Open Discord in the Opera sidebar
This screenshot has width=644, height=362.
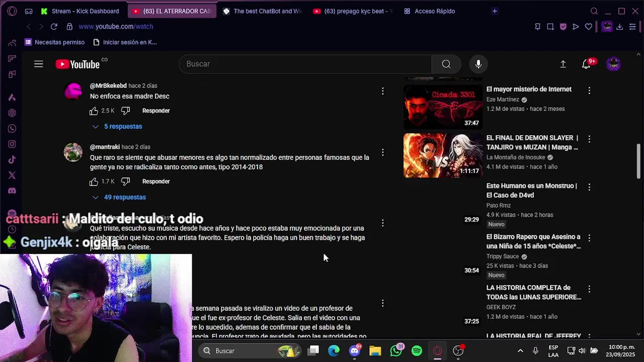12,191
